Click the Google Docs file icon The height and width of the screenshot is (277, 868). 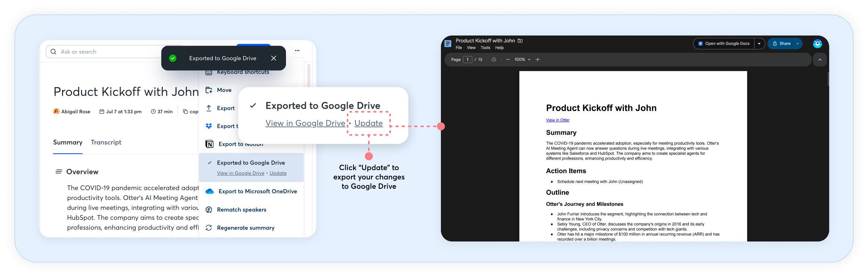(448, 44)
